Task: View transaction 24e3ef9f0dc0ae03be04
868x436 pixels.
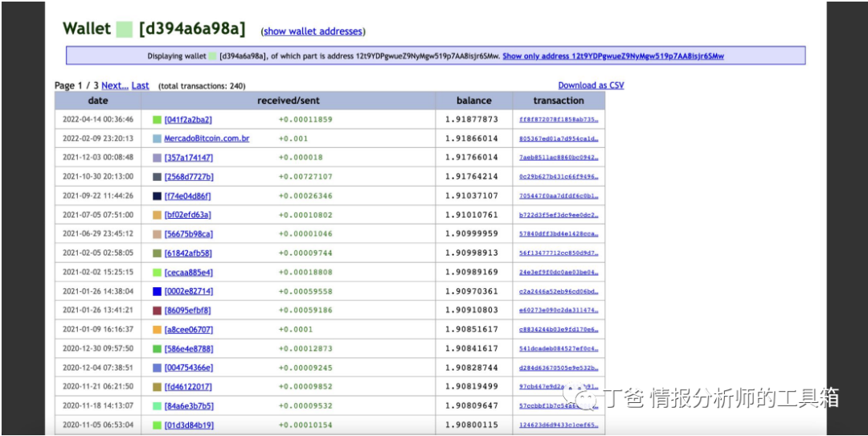Action: click(x=559, y=273)
